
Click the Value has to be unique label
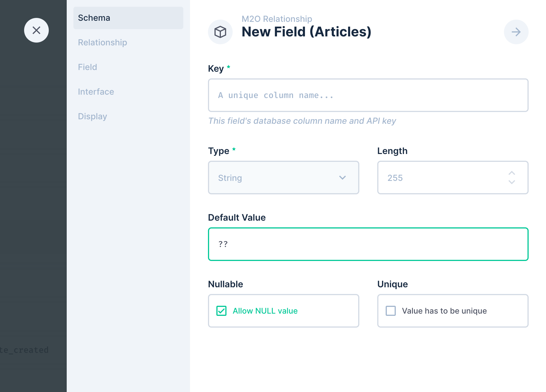coord(444,311)
